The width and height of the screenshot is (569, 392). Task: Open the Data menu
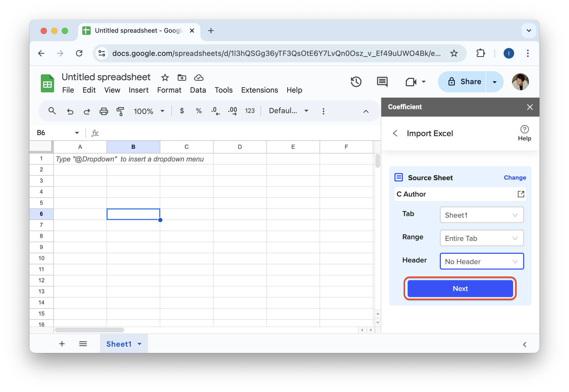click(198, 90)
